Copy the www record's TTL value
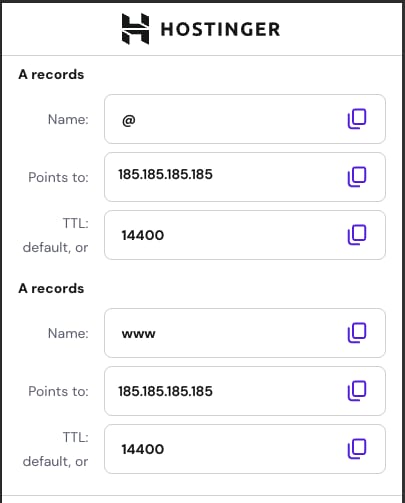 (357, 449)
